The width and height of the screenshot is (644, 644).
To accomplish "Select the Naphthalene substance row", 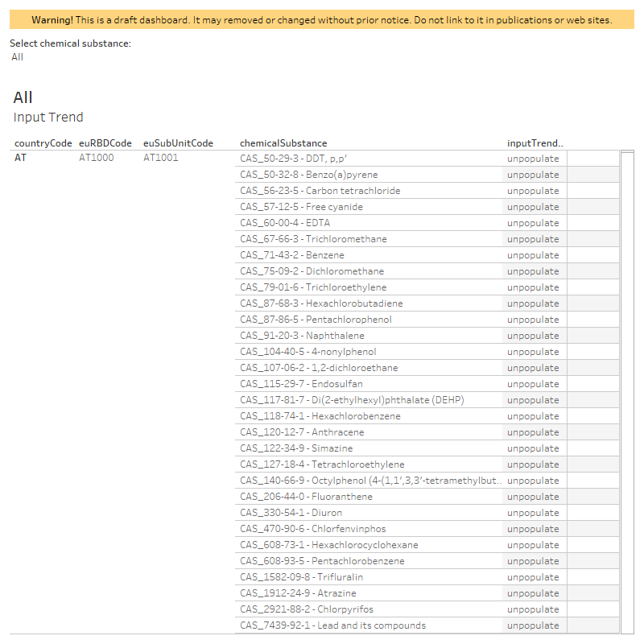I will [427, 336].
